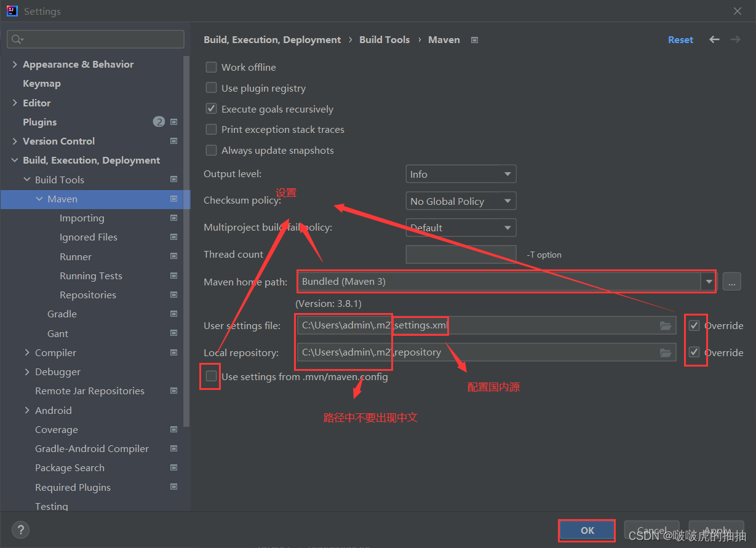The width and height of the screenshot is (756, 548).
Task: Select the Coverage settings item
Action: tap(57, 429)
